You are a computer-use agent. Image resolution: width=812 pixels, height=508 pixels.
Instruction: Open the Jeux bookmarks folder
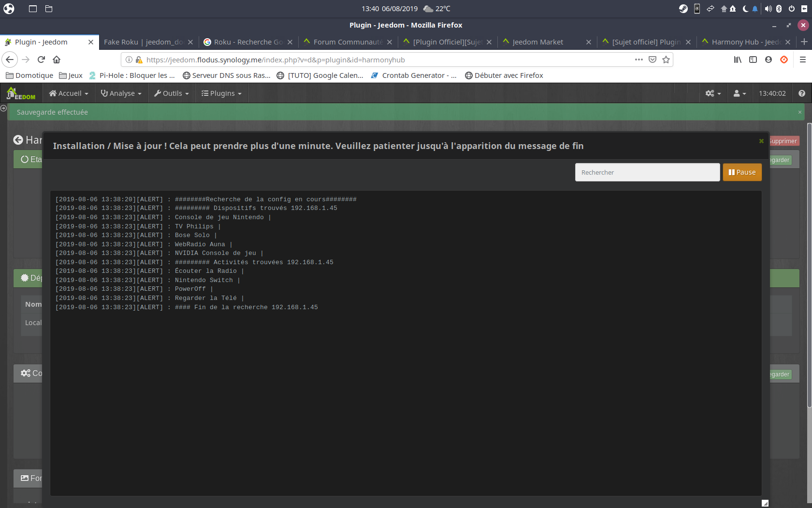coord(71,75)
